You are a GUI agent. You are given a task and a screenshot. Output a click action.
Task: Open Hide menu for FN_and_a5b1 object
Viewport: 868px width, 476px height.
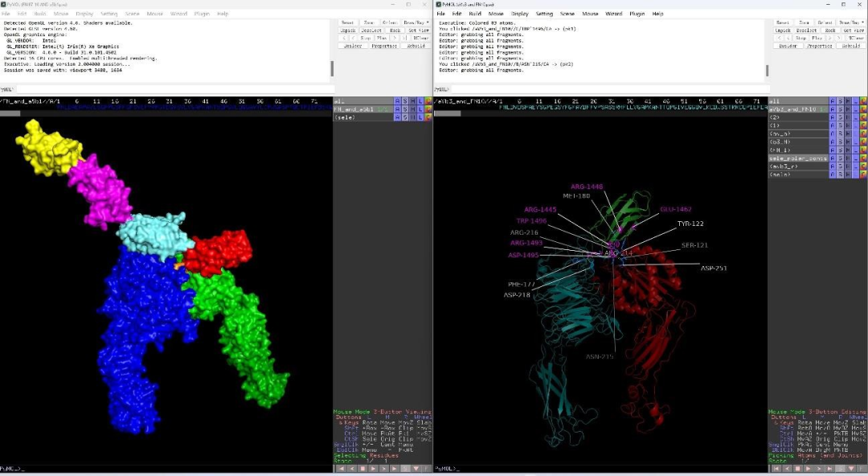click(412, 109)
